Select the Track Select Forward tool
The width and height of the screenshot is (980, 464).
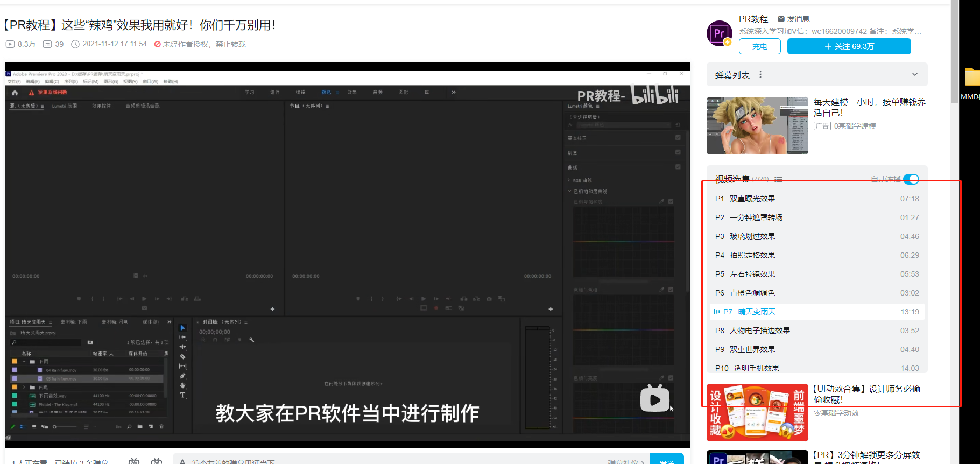(x=182, y=338)
